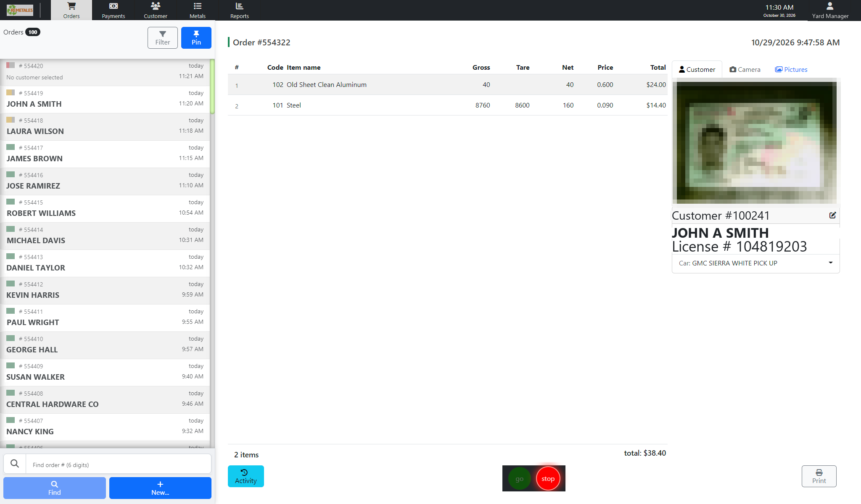Open the Reports tab
The width and height of the screenshot is (861, 504).
coord(240,10)
